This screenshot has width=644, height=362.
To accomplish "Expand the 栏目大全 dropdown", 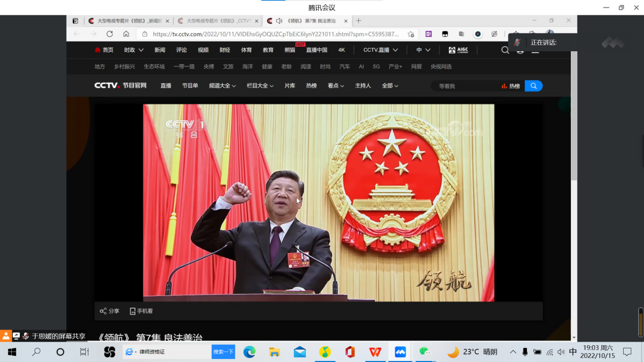I will pos(260,86).
